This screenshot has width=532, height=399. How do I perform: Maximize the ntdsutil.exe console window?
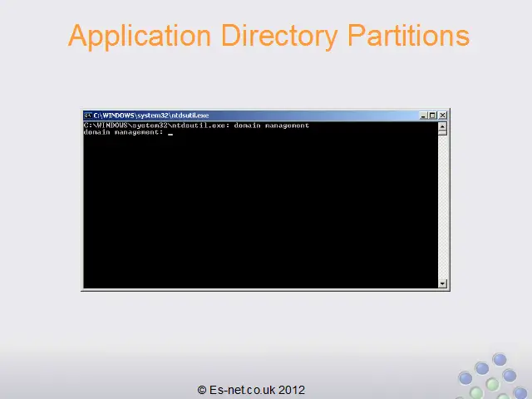432,116
